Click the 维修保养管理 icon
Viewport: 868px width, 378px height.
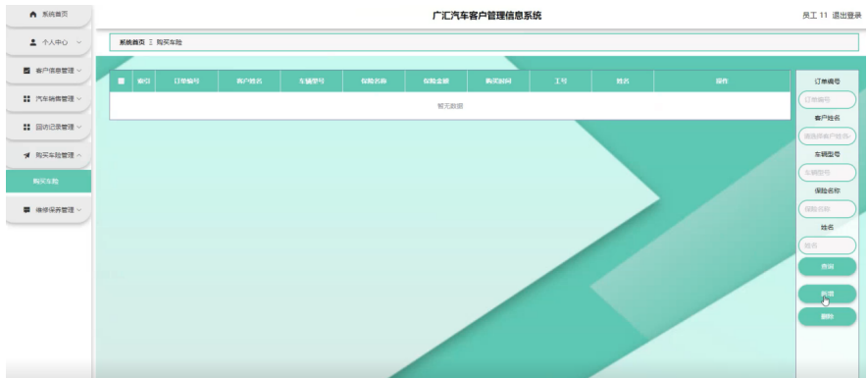26,210
